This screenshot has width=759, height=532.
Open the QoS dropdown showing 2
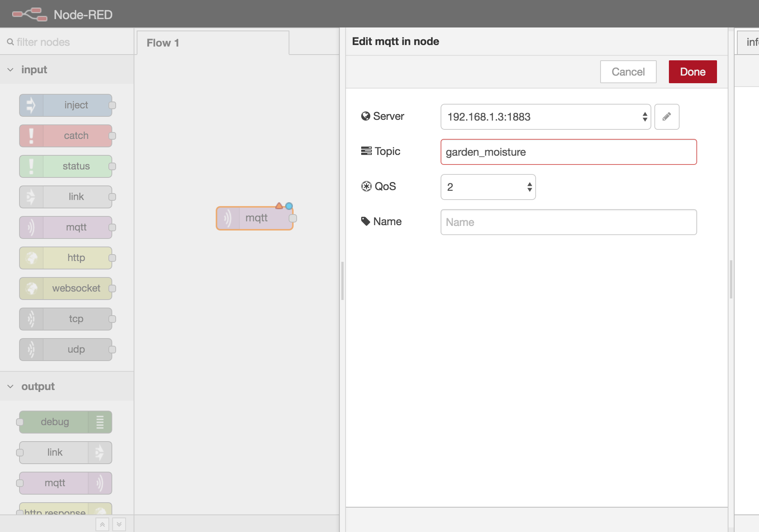[488, 187]
